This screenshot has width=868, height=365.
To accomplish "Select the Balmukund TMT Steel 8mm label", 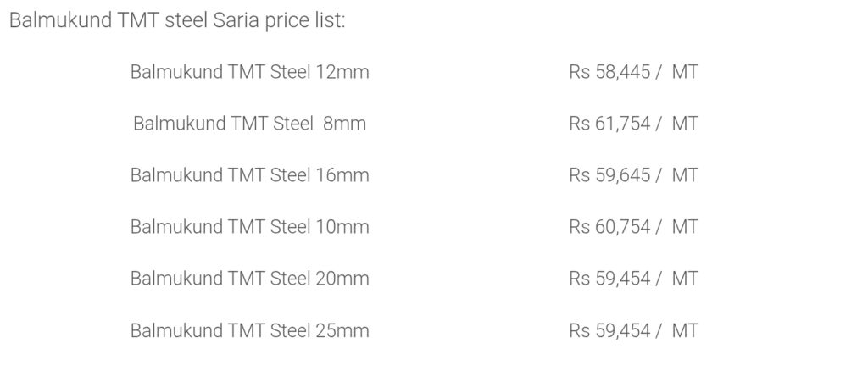I will (x=249, y=124).
